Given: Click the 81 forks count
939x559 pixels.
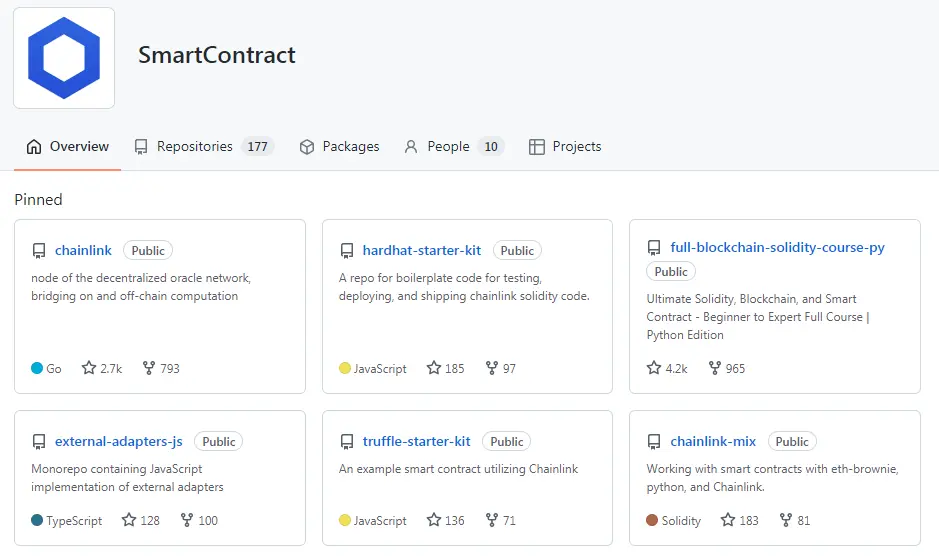Looking at the screenshot, I should [x=804, y=521].
